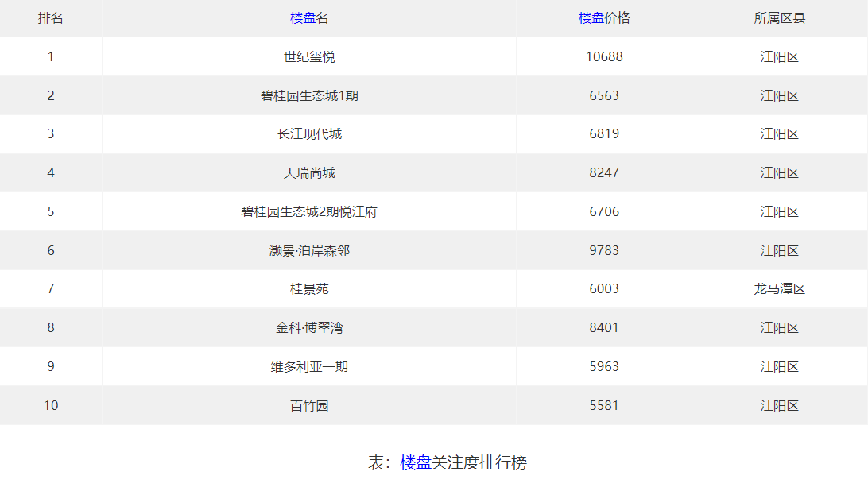
Task: Select price value 5963
Action: (604, 367)
